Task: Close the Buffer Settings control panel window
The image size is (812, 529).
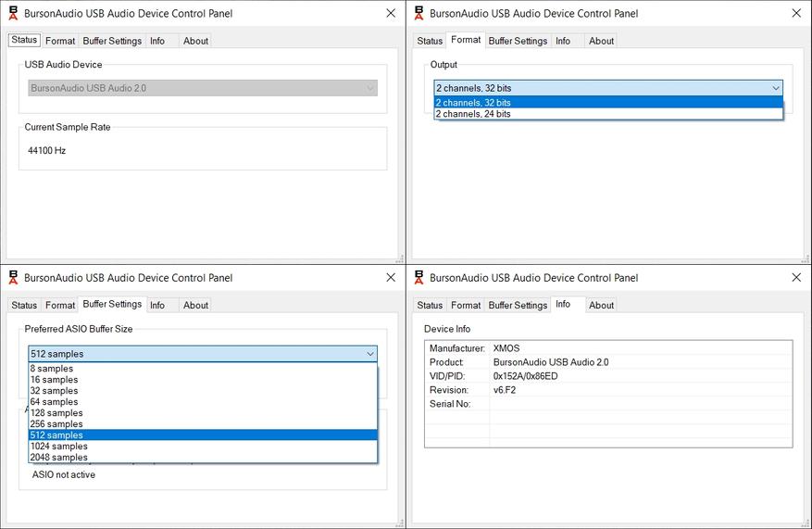Action: tap(391, 278)
